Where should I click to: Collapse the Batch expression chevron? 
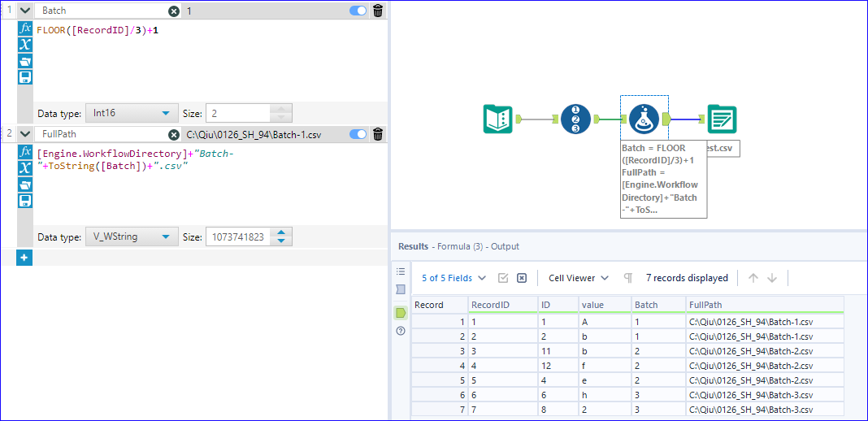pos(25,11)
